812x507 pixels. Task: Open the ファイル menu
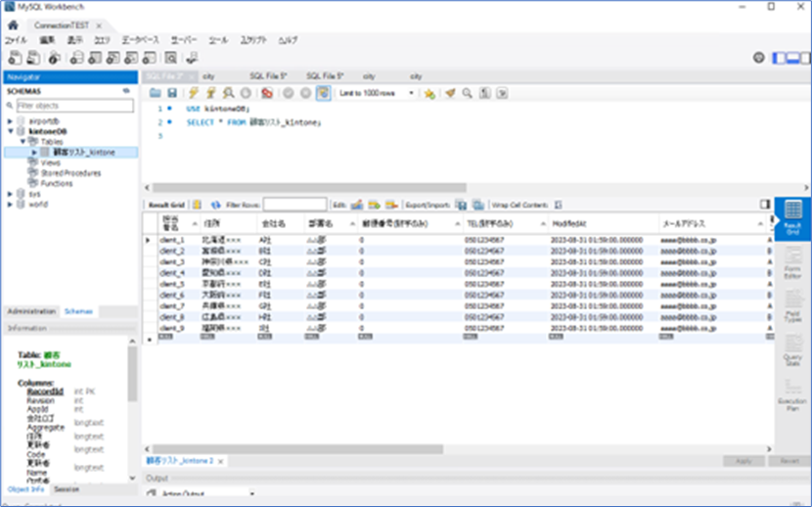pos(16,40)
